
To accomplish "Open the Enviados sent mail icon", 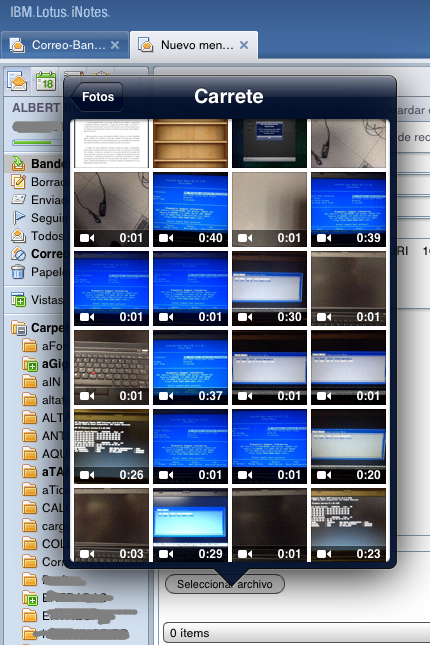I will click(x=18, y=200).
